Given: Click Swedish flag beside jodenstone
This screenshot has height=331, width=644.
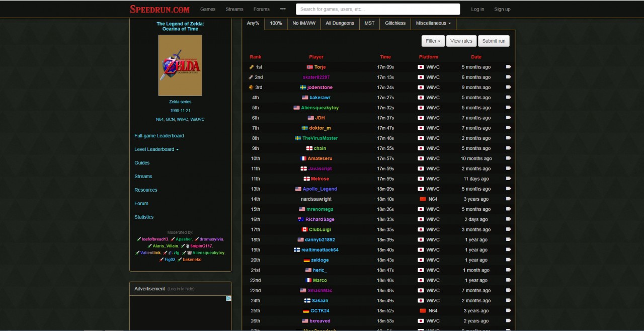Looking at the screenshot, I should pyautogui.click(x=303, y=88).
